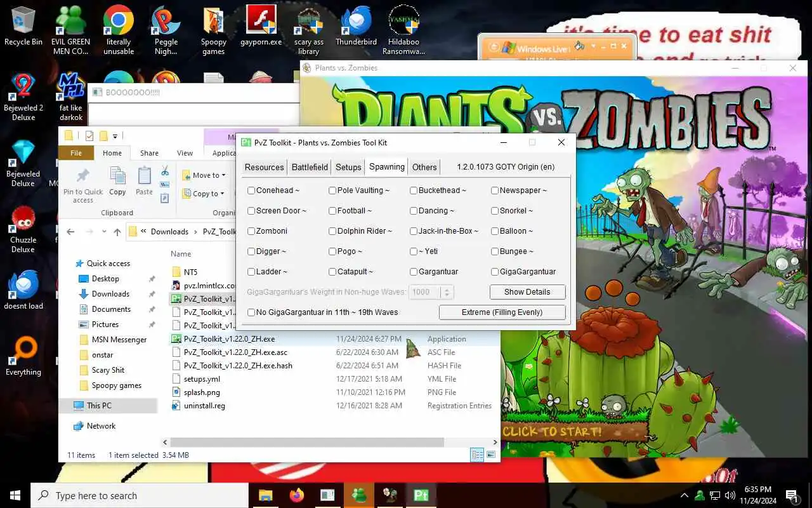Open the File tab in Explorer
Viewport: 812px width, 508px height.
pos(76,153)
